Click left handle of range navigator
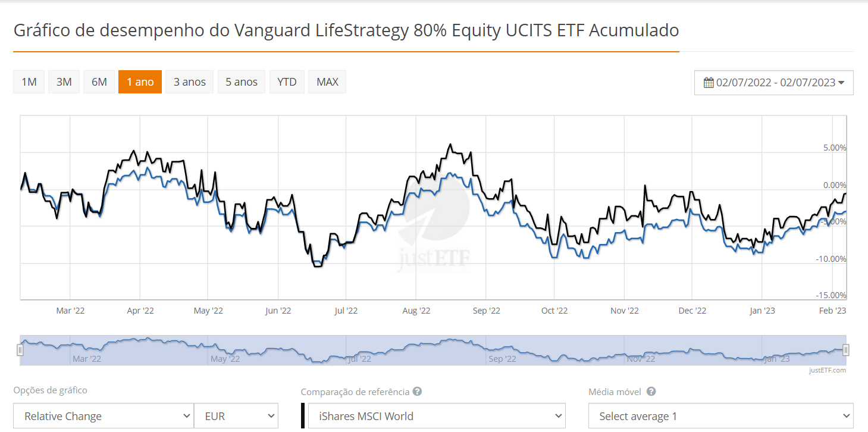This screenshot has height=432, width=868. click(20, 350)
